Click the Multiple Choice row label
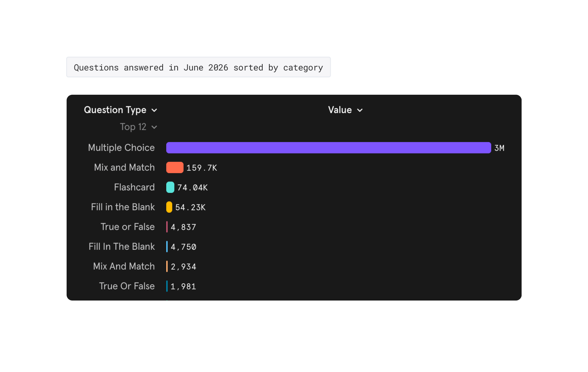This screenshot has height=372, width=588. 121,148
